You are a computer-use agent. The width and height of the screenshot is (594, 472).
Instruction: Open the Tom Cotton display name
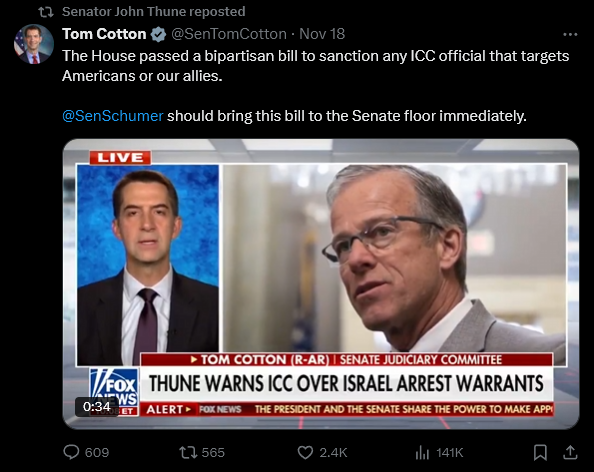104,34
